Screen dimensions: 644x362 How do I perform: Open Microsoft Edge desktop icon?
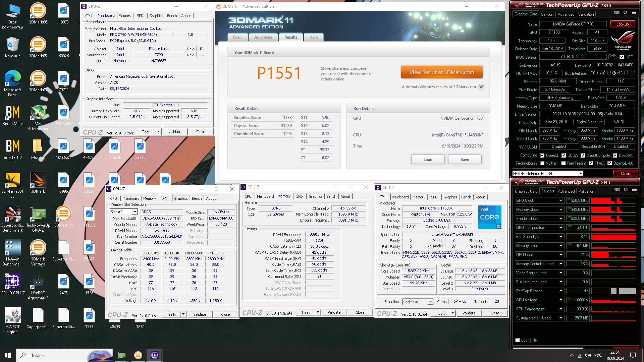(12, 83)
